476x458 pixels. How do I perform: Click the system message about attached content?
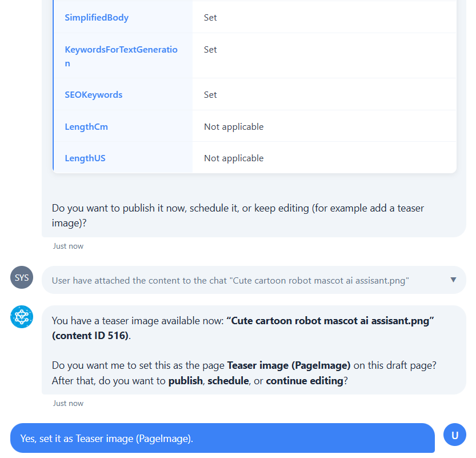pos(230,281)
